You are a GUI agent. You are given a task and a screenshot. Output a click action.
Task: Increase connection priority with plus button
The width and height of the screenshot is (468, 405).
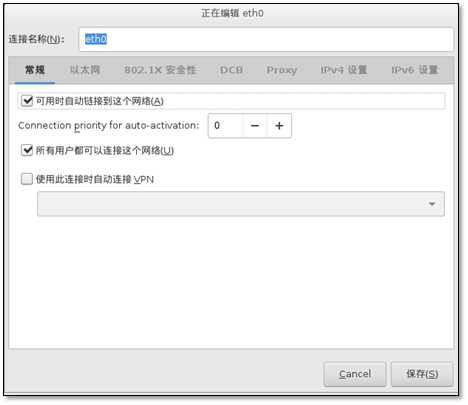[279, 126]
